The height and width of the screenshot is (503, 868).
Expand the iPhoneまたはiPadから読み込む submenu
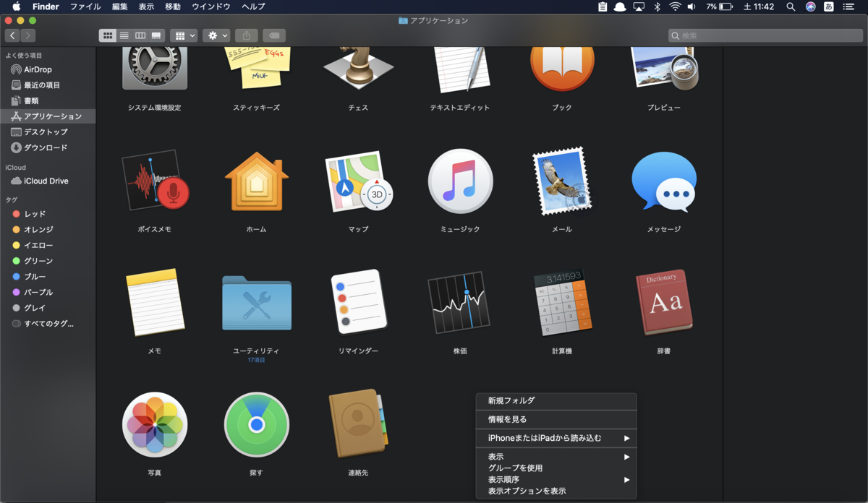click(556, 438)
